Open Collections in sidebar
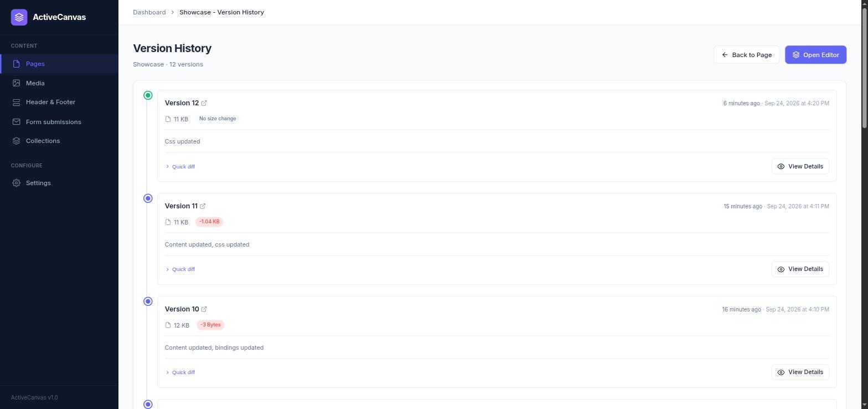 coord(59,141)
